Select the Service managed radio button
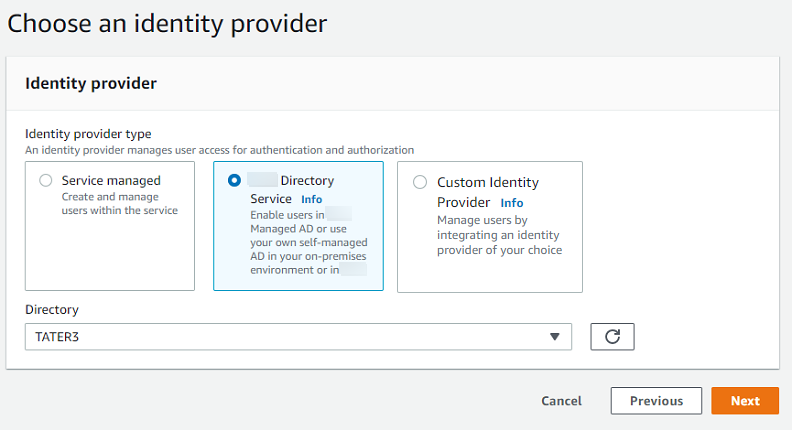Screen dimensions: 792x430 point(46,181)
